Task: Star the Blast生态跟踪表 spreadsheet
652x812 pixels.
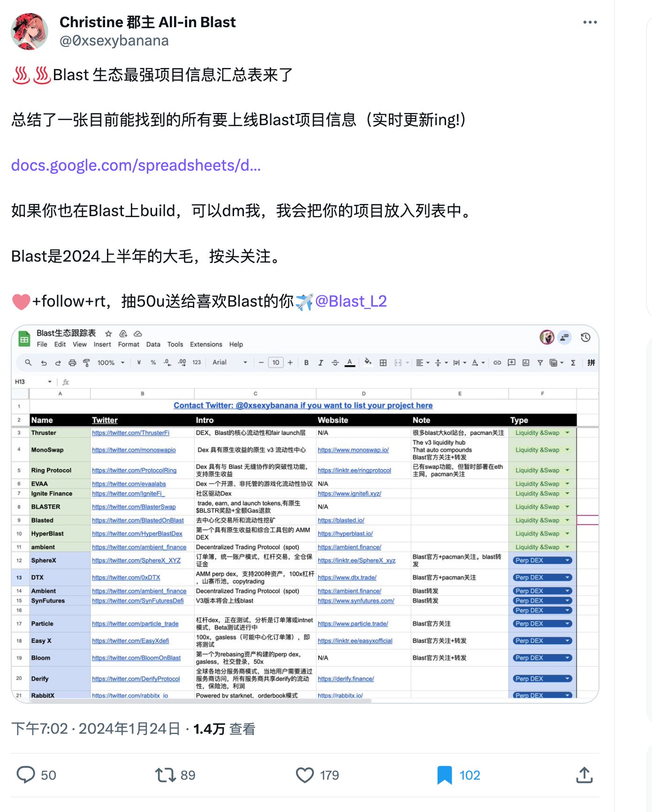Action: tap(108, 334)
